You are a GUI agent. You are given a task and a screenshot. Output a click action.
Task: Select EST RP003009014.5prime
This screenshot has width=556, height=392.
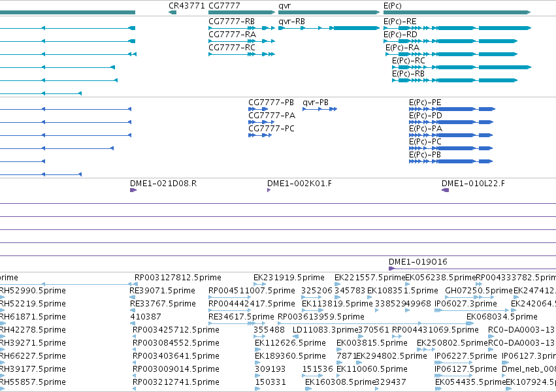coord(176,369)
